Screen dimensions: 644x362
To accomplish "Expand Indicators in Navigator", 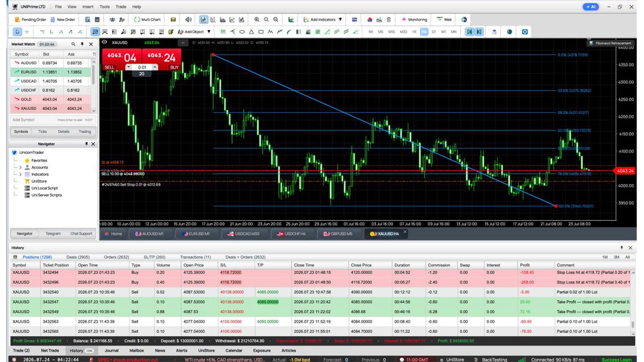I will (x=21, y=174).
